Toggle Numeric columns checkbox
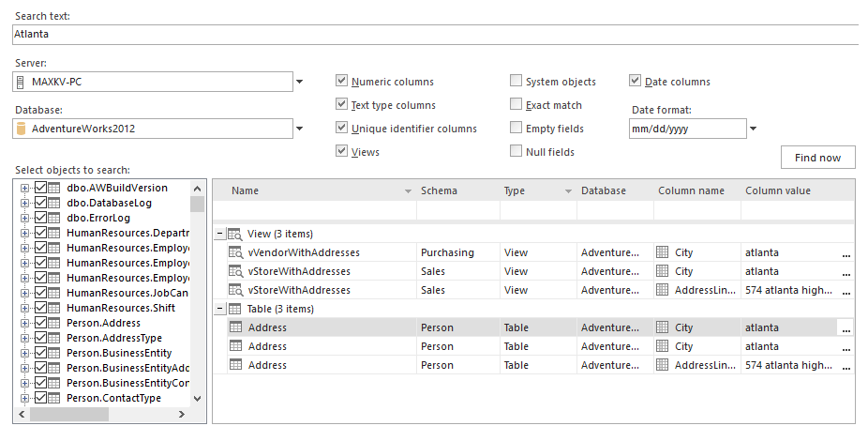868x426 pixels. pyautogui.click(x=341, y=81)
